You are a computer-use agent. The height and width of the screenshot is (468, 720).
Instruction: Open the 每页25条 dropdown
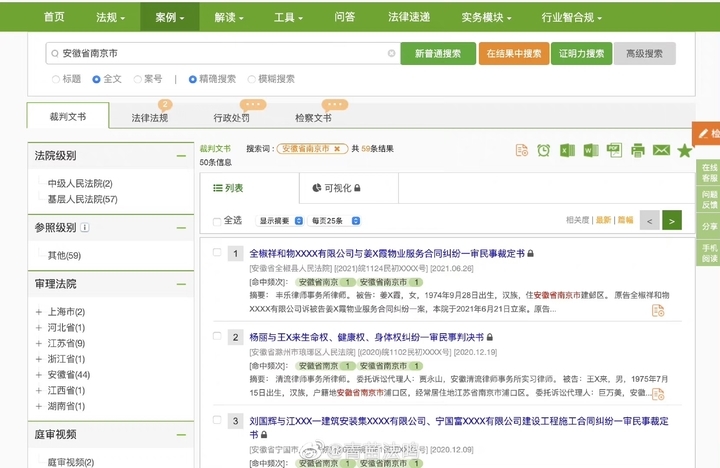(331, 220)
